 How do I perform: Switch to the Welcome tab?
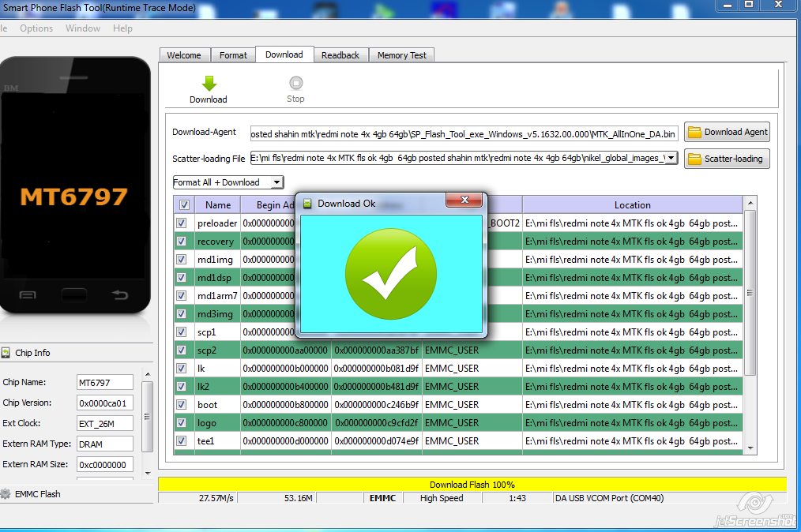(184, 55)
